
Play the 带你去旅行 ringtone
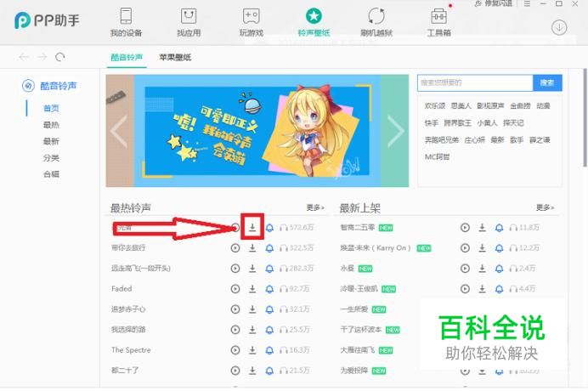[x=235, y=248]
